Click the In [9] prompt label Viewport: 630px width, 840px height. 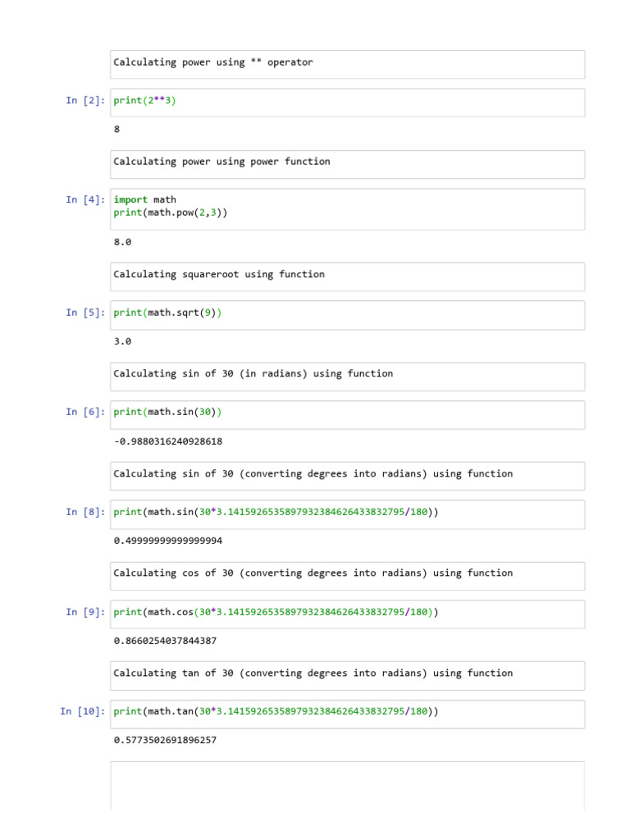(85, 612)
